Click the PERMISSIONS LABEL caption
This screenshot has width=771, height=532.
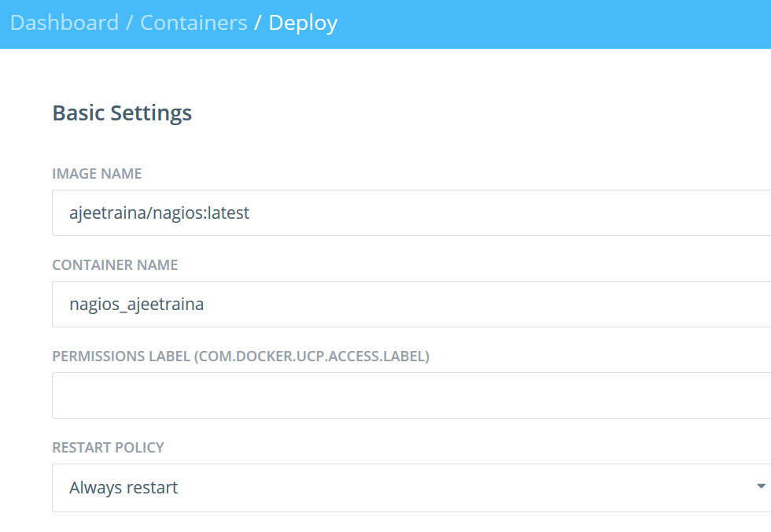241,356
